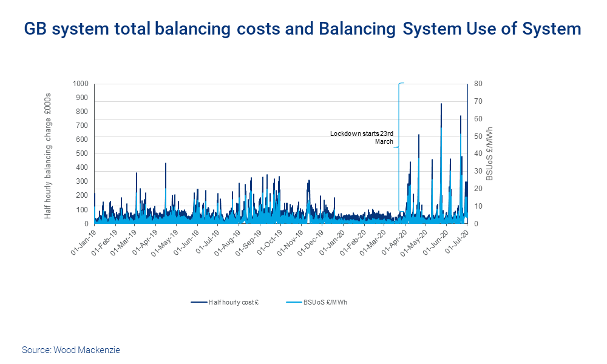Click the chart title about GB balancing costs
Image resolution: width=607 pixels, height=364 pixels.
click(303, 29)
